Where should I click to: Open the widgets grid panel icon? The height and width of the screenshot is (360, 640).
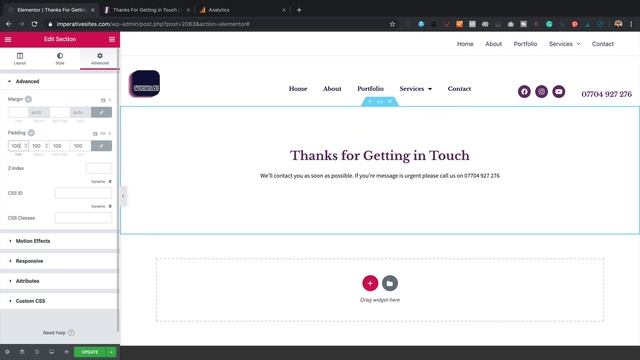[112, 39]
